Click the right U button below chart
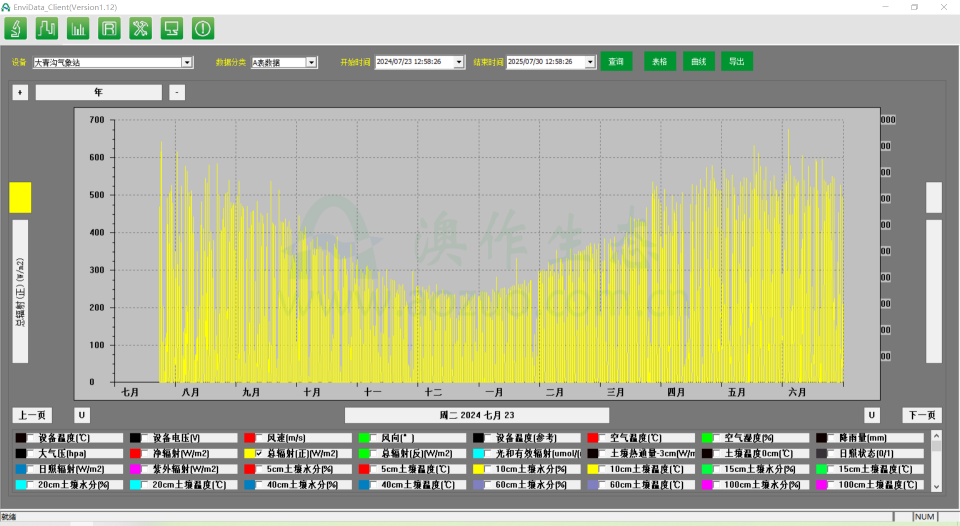Image resolution: width=960 pixels, height=526 pixels. 871,415
